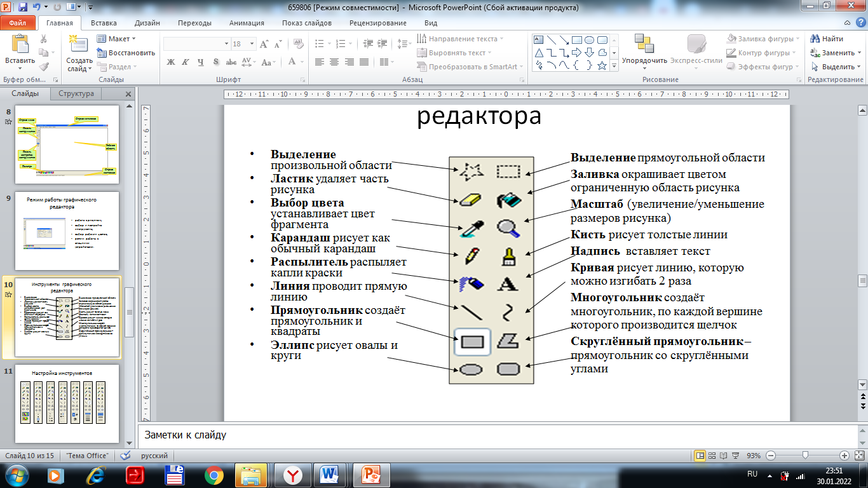The height and width of the screenshot is (488, 868).
Task: Click the Find (Найти) binoculars button
Action: coord(828,39)
